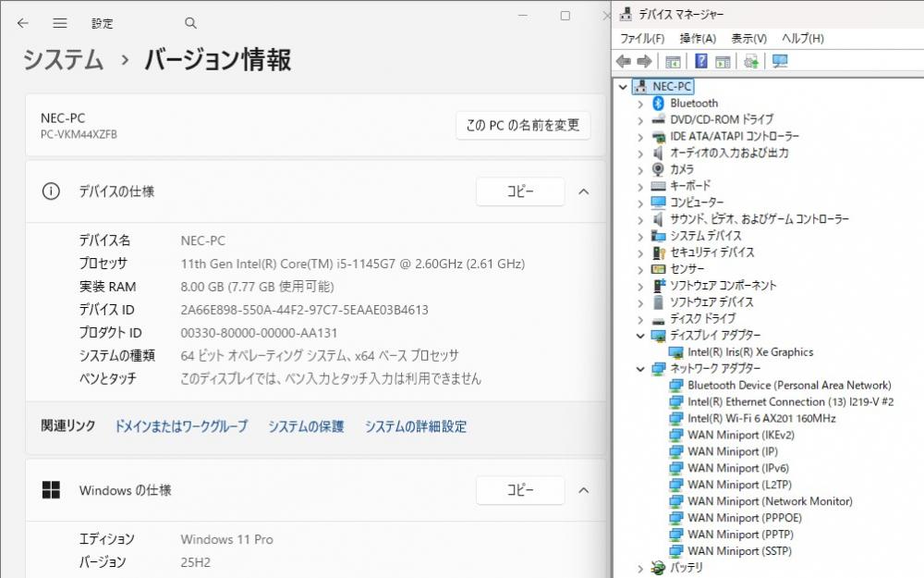Image resolution: width=924 pixels, height=578 pixels.
Task: Click the properties pane toolbar icon next to help
Action: (723, 61)
